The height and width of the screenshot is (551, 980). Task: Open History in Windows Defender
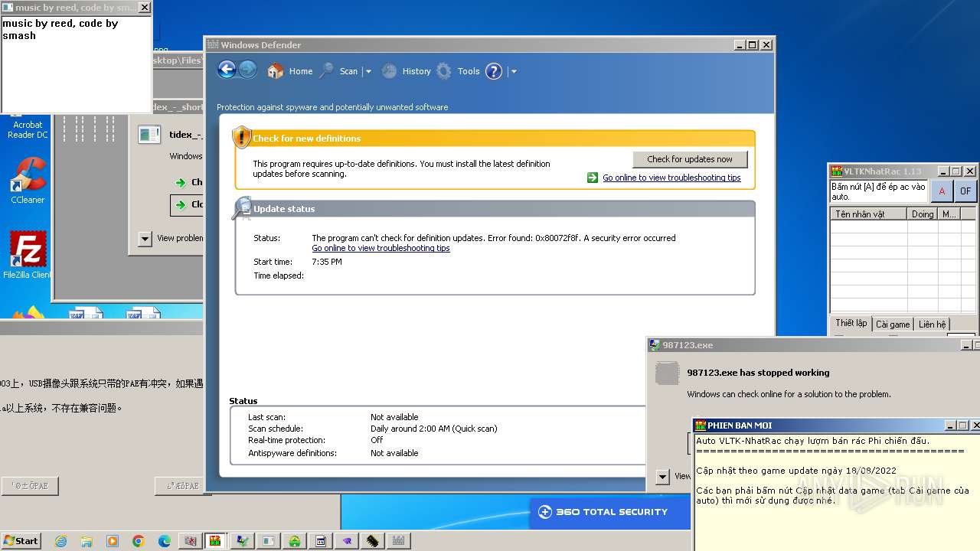coord(407,71)
